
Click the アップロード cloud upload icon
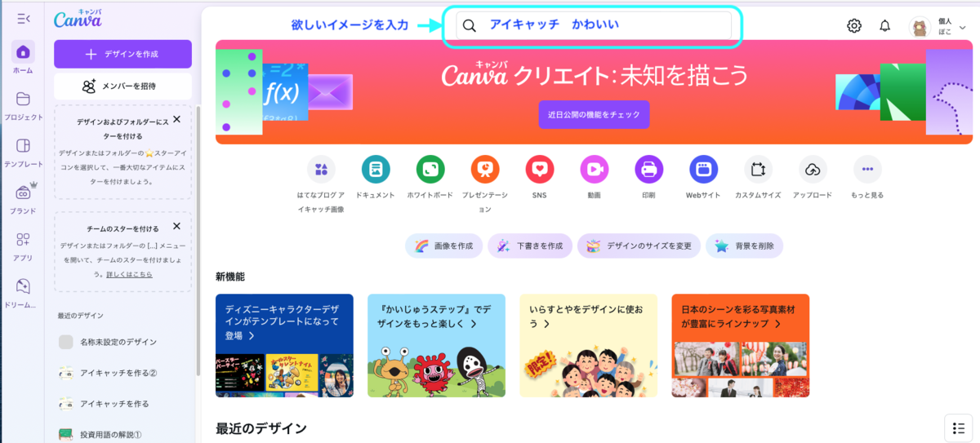(x=813, y=170)
